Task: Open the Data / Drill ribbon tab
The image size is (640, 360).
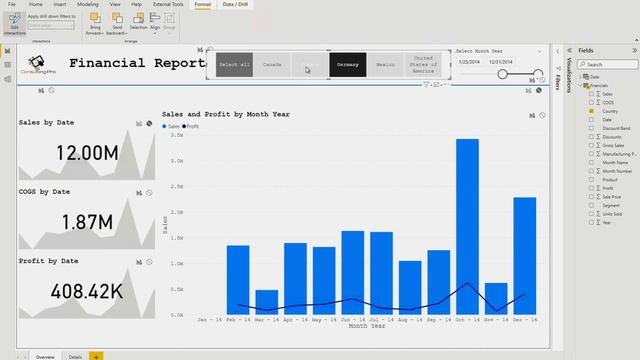Action: 235,4
